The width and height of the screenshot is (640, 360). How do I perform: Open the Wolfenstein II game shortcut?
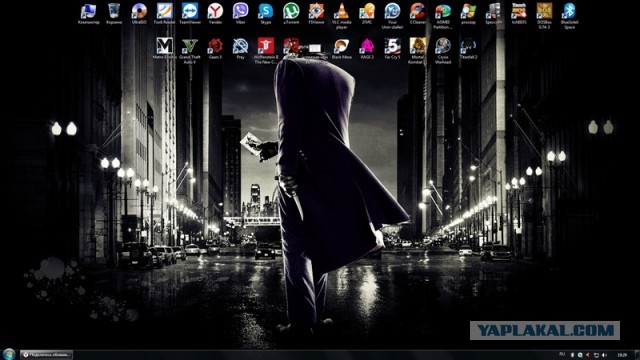[x=266, y=51]
